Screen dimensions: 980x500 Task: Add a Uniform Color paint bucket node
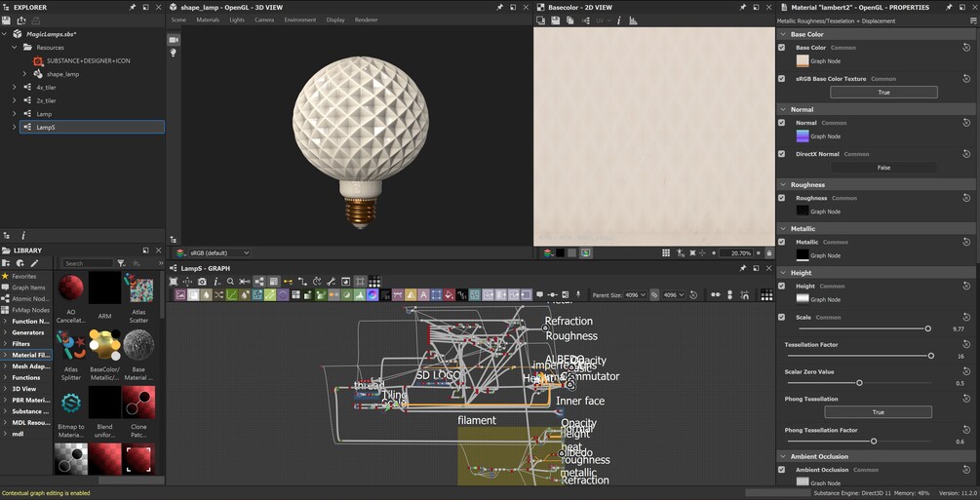point(449,295)
